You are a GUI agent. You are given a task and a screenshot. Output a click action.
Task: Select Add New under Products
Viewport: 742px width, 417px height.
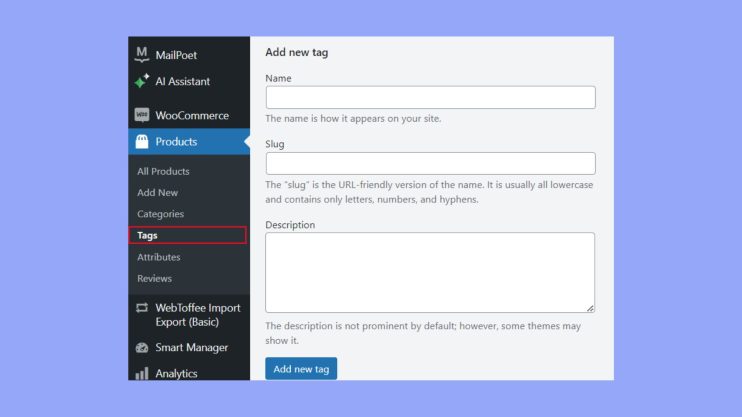[x=158, y=192]
